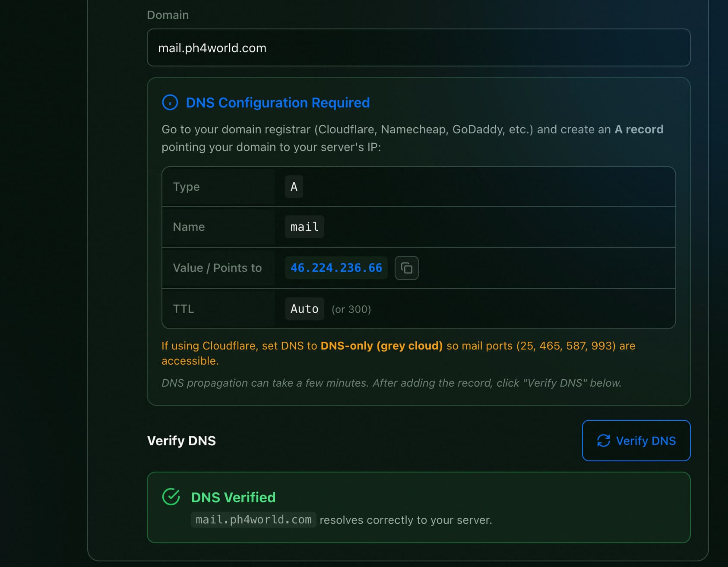
Task: Select the DNS-only (grey cloud) warning text
Action: coord(381,345)
